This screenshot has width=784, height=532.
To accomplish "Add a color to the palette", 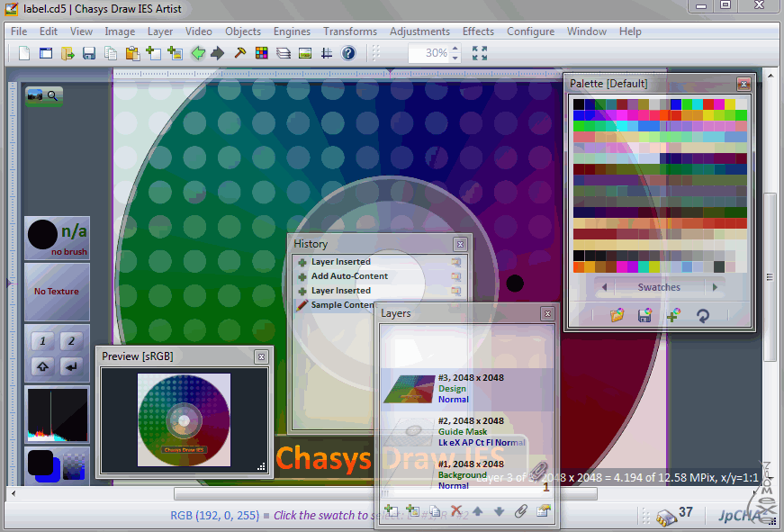I will coord(673,315).
